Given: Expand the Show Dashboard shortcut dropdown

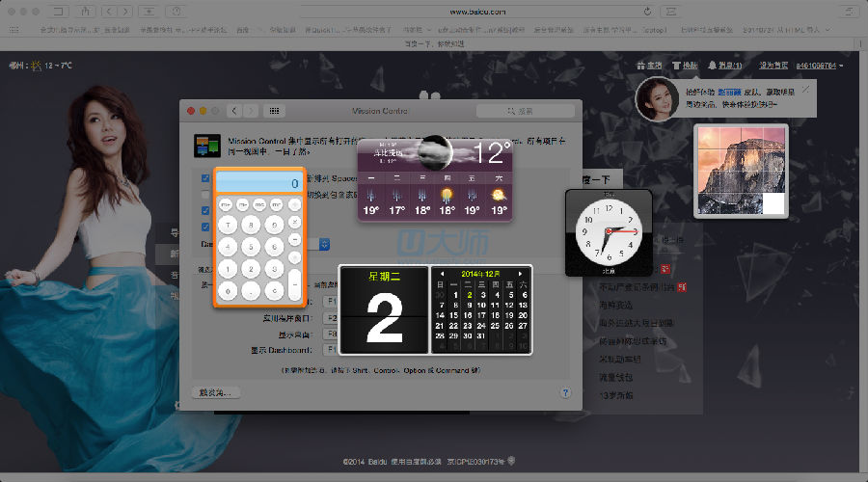Looking at the screenshot, I should tap(330, 349).
